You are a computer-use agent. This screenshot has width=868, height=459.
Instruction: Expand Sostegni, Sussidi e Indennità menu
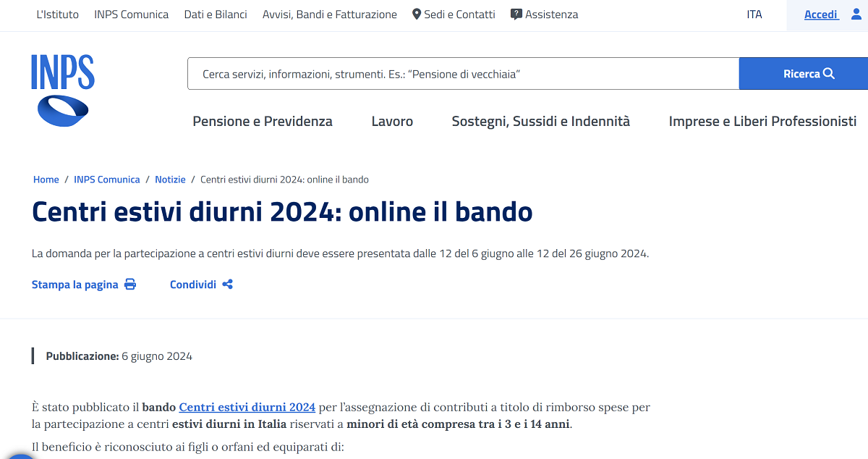point(541,121)
